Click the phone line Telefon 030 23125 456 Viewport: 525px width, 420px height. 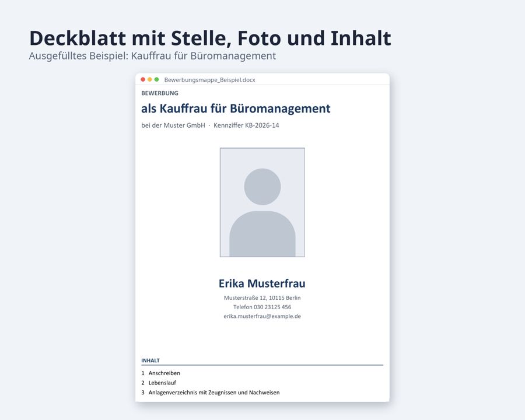pyautogui.click(x=262, y=307)
